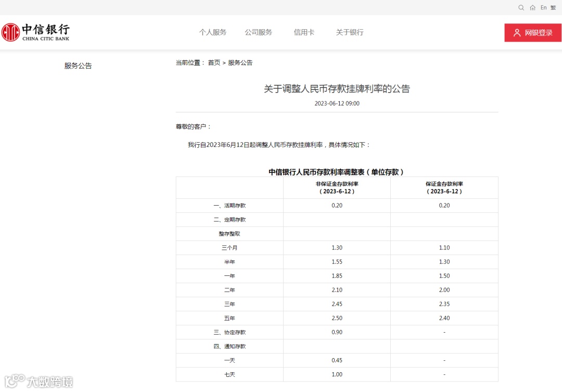The width and height of the screenshot is (562, 392).
Task: Switch to Traditional Chinese 繁
Action: point(553,7)
